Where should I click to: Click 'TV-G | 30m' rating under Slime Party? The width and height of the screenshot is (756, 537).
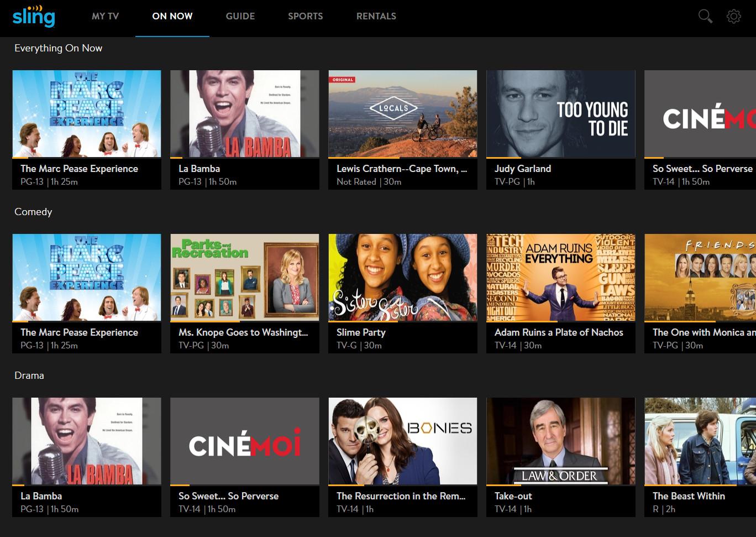pyautogui.click(x=359, y=346)
